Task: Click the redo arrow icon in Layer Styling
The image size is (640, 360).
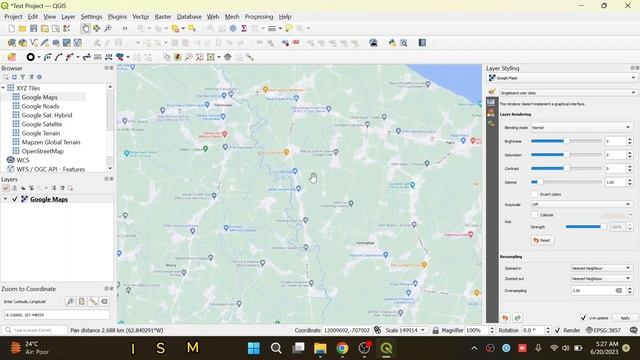Action: click(x=518, y=318)
